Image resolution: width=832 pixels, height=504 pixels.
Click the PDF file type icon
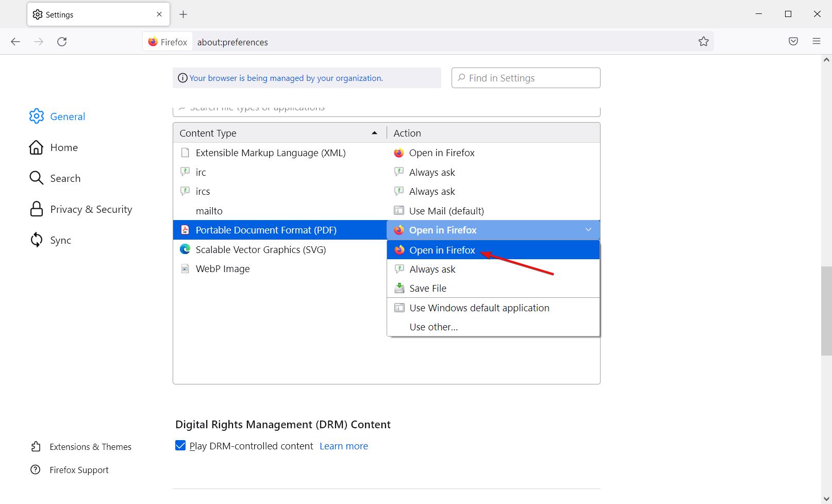coord(185,230)
